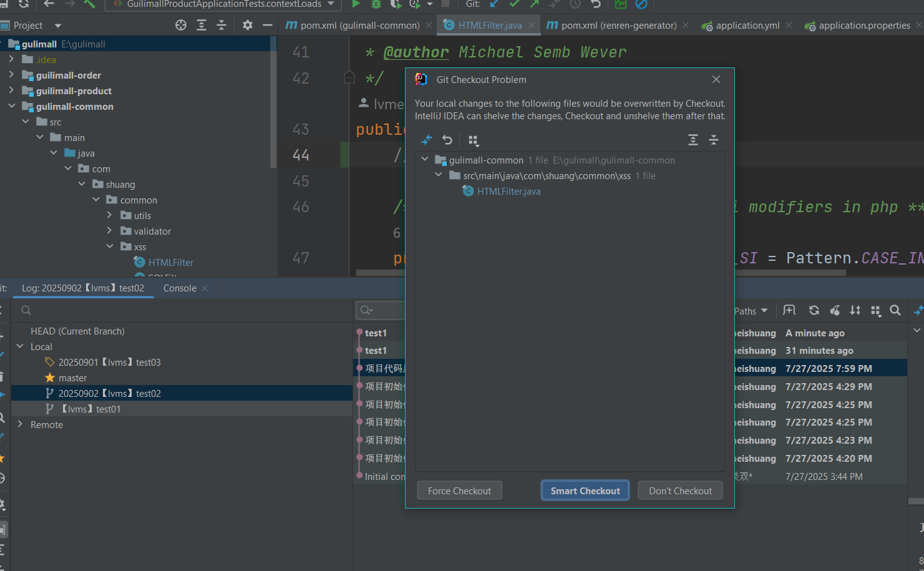
Task: Select HEAD (Current Branch) entry
Action: [77, 331]
